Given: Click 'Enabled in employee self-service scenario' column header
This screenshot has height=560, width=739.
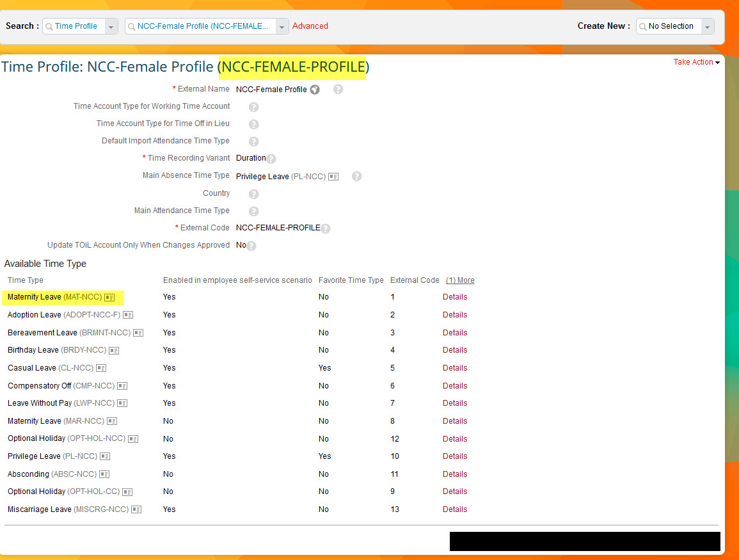Looking at the screenshot, I should pyautogui.click(x=237, y=280).
